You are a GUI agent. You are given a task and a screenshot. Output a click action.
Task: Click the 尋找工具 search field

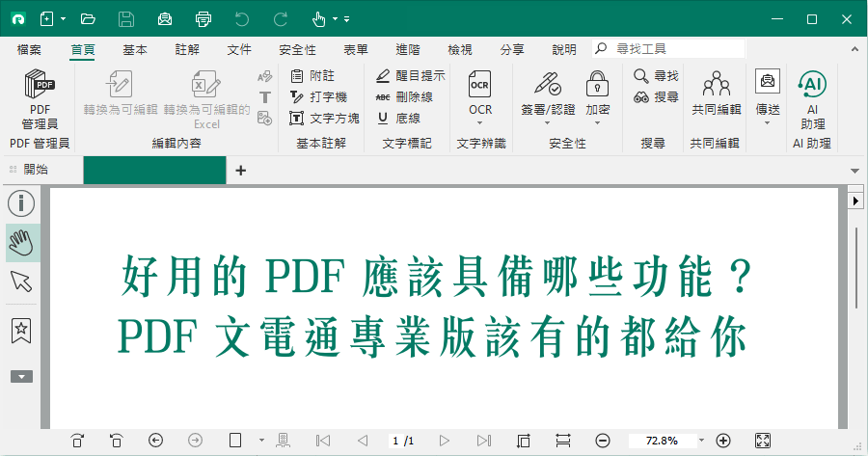pyautogui.click(x=668, y=49)
